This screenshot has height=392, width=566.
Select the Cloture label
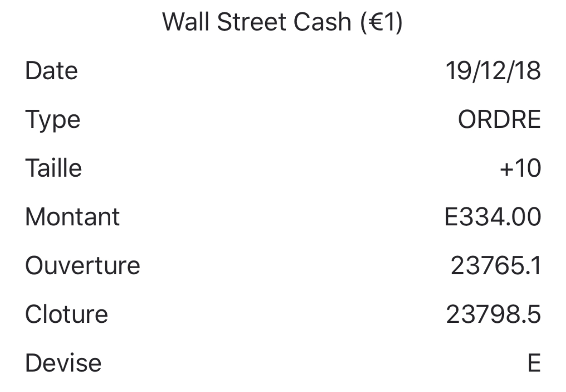[x=67, y=314]
